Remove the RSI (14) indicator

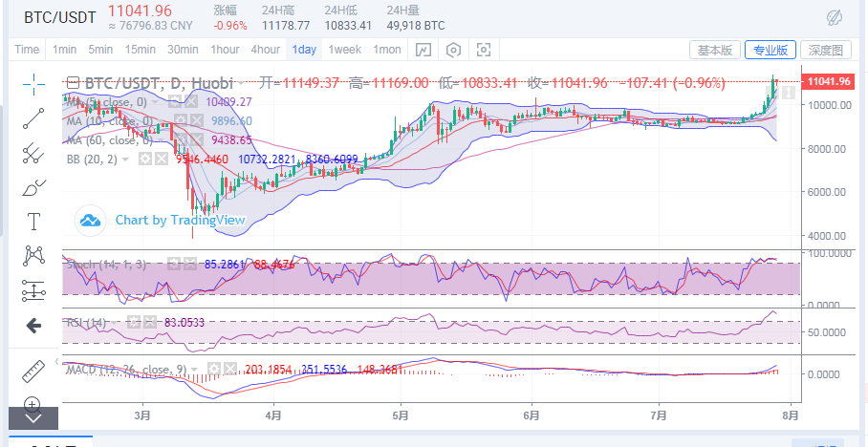coord(149,322)
